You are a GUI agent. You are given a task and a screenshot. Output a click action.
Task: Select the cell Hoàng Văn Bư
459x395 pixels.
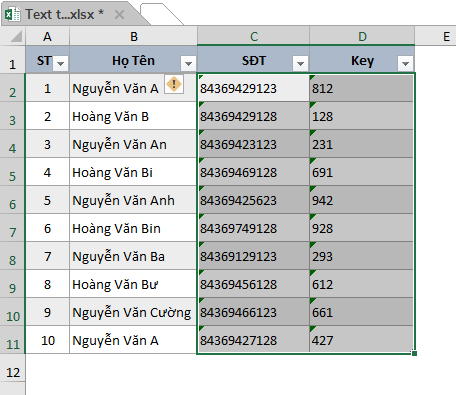coord(133,284)
